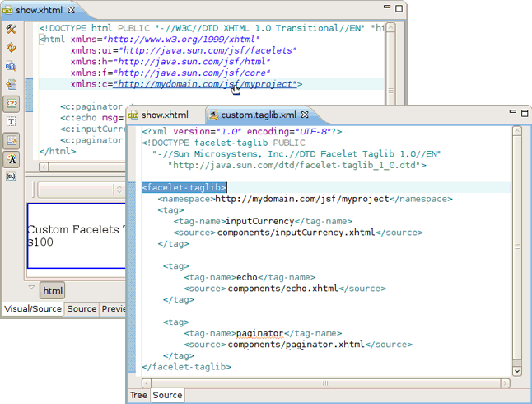
Task: Switch to the Tree tab in taglib editor
Action: [x=138, y=396]
